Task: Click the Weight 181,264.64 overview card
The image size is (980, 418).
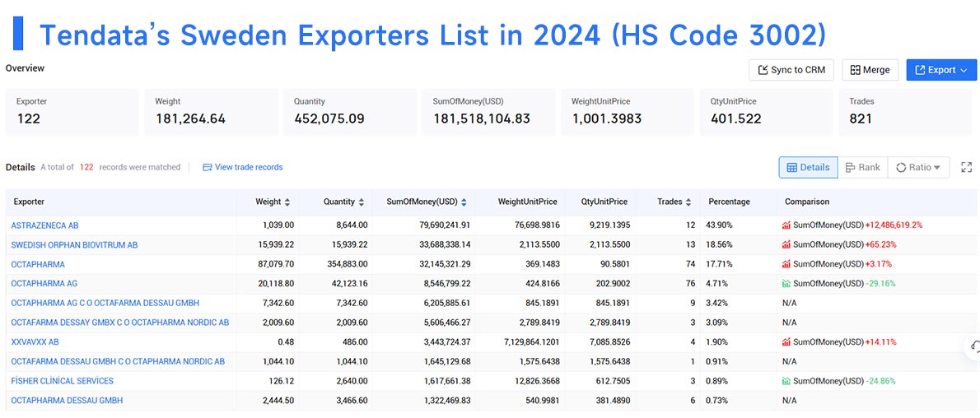Action: pos(212,112)
